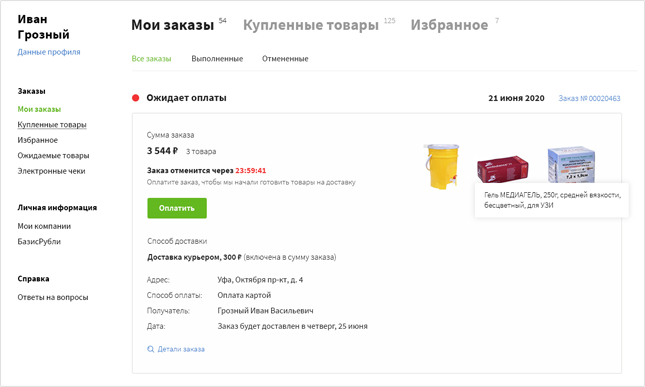Go to Мои компании in sidebar
Viewport: 645px width, 387px height.
44,226
